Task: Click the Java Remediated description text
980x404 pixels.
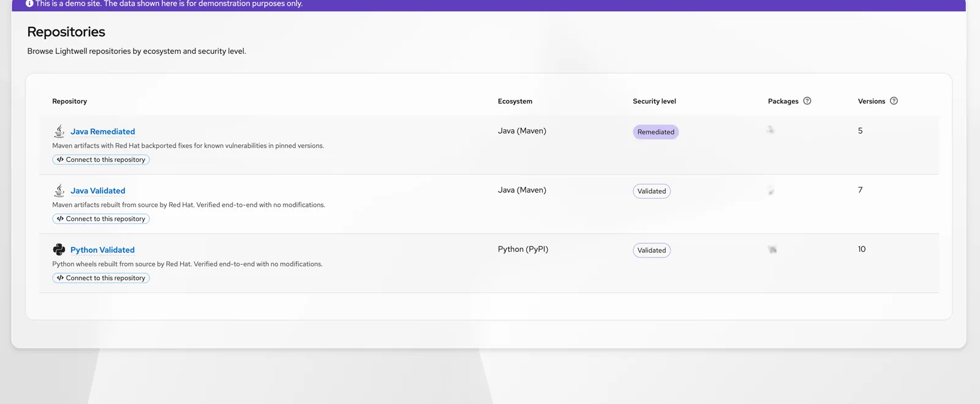Action: click(x=188, y=146)
